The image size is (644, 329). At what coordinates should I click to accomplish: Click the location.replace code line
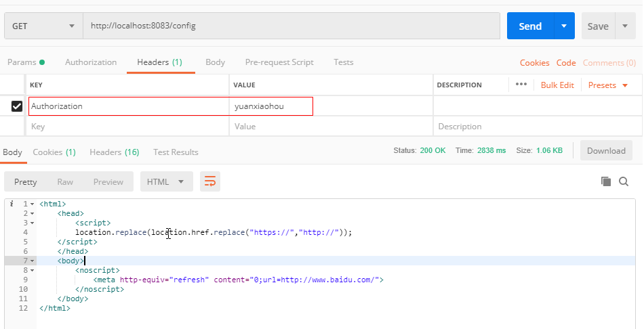214,233
